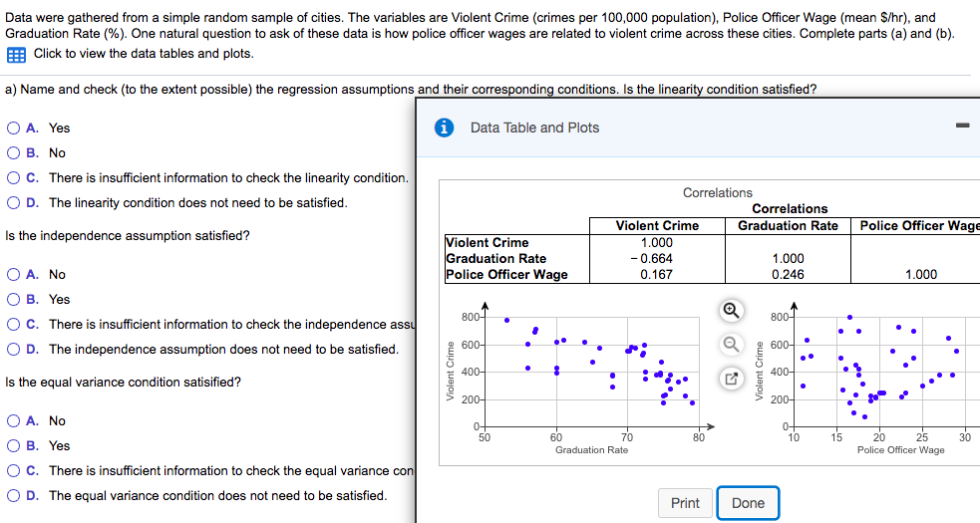Viewport: 980px width, 523px height.
Task: Click the 'Police Officer Wage' x-axis label
Action: click(900, 450)
